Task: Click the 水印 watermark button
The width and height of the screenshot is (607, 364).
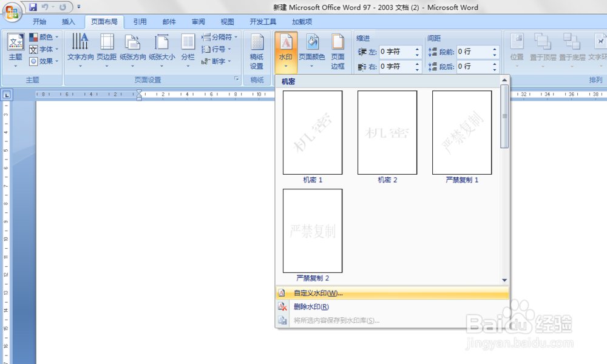Action: pyautogui.click(x=286, y=52)
